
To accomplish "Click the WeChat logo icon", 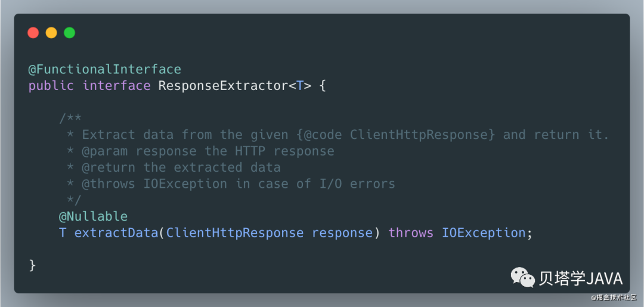I will (522, 277).
